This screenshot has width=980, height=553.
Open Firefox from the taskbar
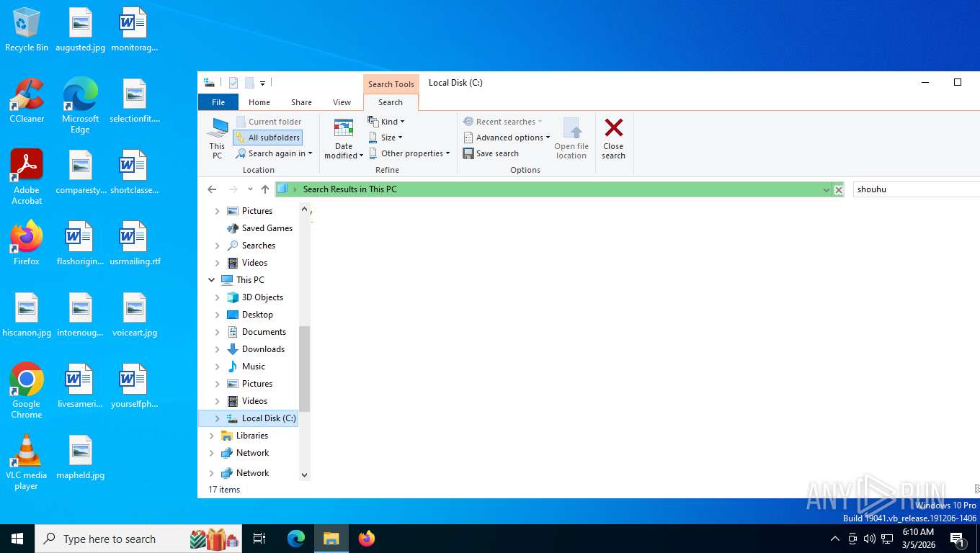[x=367, y=538]
